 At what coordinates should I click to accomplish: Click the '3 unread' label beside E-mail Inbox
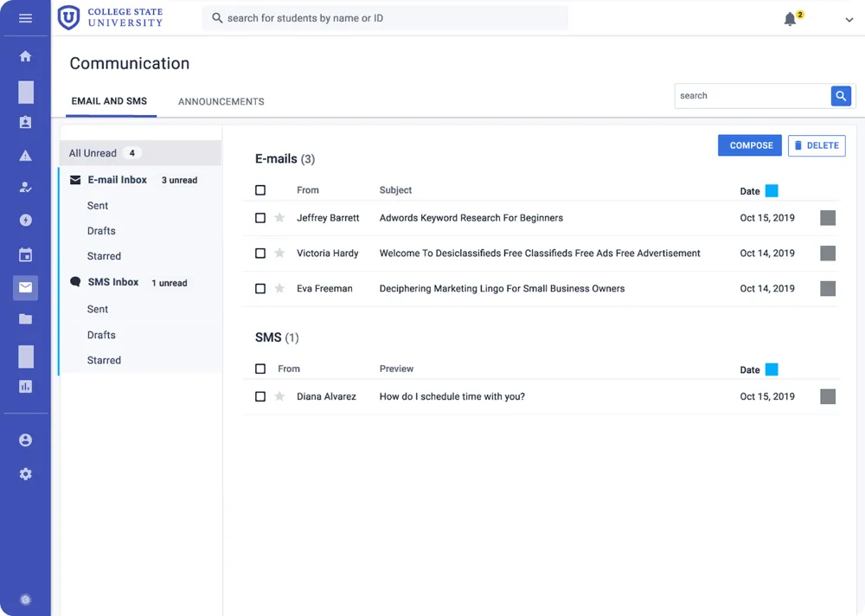[x=179, y=180]
